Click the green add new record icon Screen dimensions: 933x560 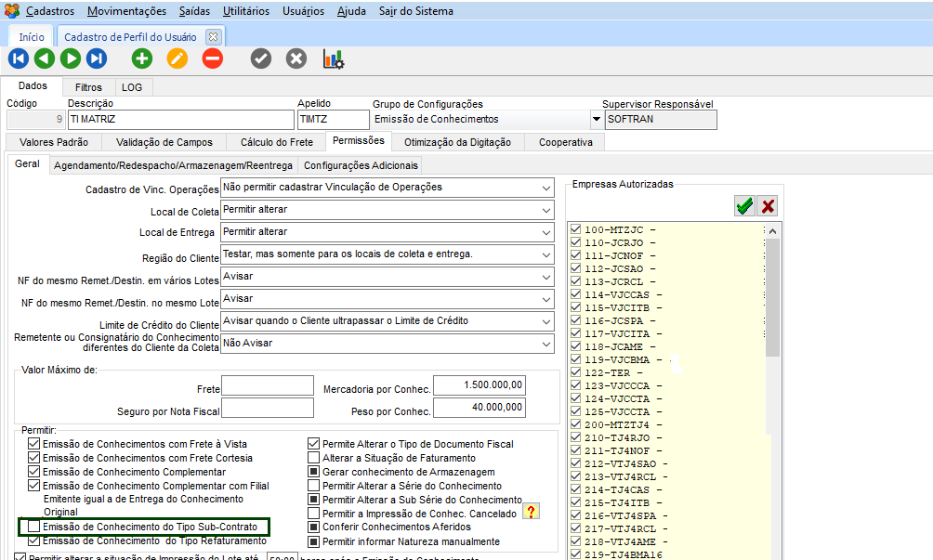pos(141,59)
